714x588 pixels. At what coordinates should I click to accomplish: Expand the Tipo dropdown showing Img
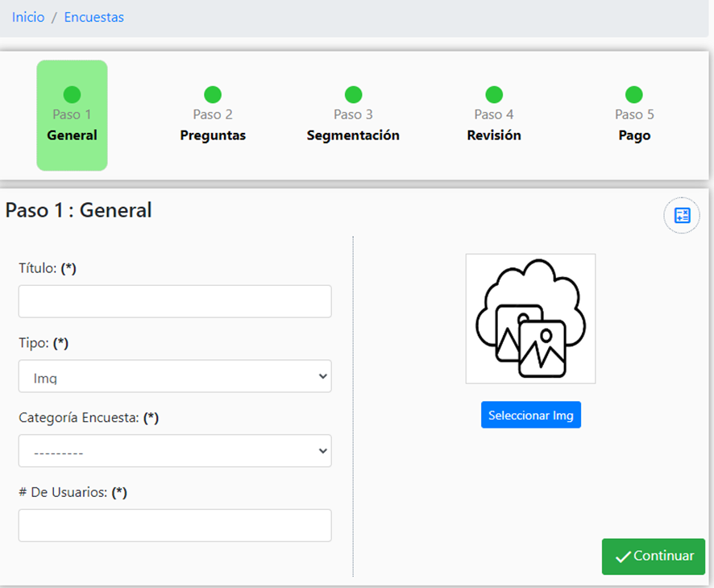175,376
